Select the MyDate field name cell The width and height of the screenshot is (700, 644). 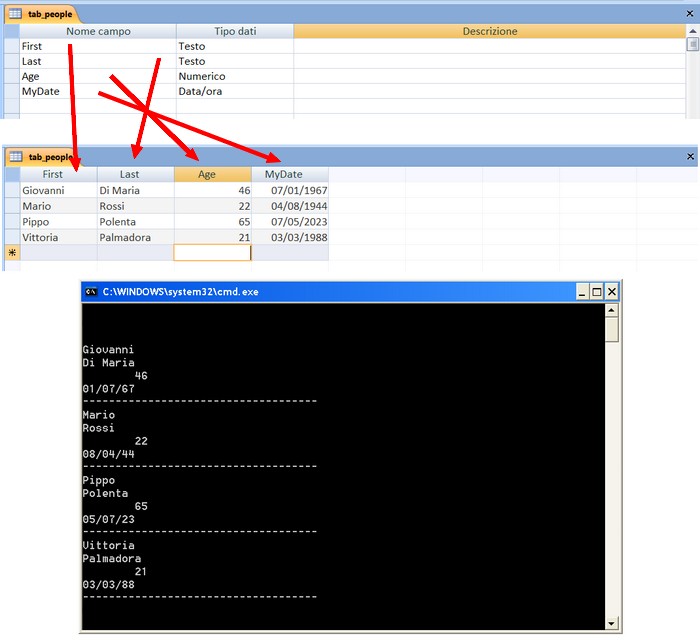click(x=98, y=91)
